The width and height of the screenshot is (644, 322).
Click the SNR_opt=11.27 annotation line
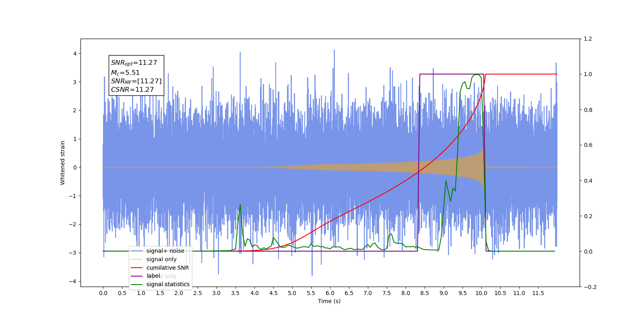pyautogui.click(x=134, y=63)
